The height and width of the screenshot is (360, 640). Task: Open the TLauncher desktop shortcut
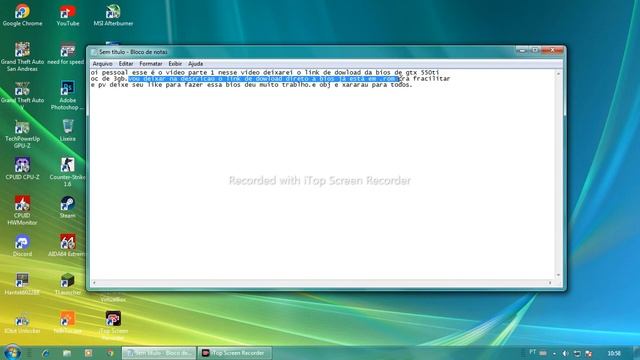(x=68, y=284)
